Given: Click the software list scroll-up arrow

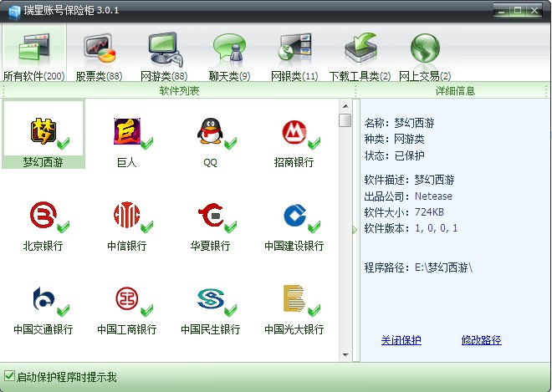Looking at the screenshot, I should (x=345, y=106).
